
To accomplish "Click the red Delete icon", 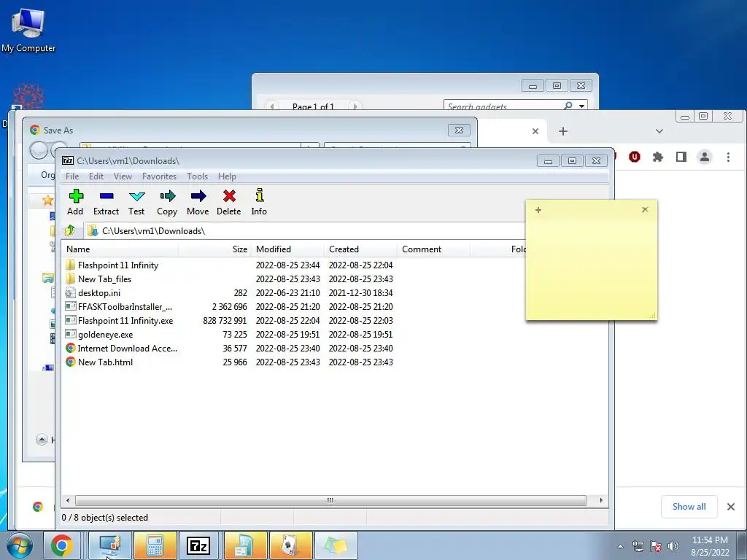I will [x=229, y=196].
